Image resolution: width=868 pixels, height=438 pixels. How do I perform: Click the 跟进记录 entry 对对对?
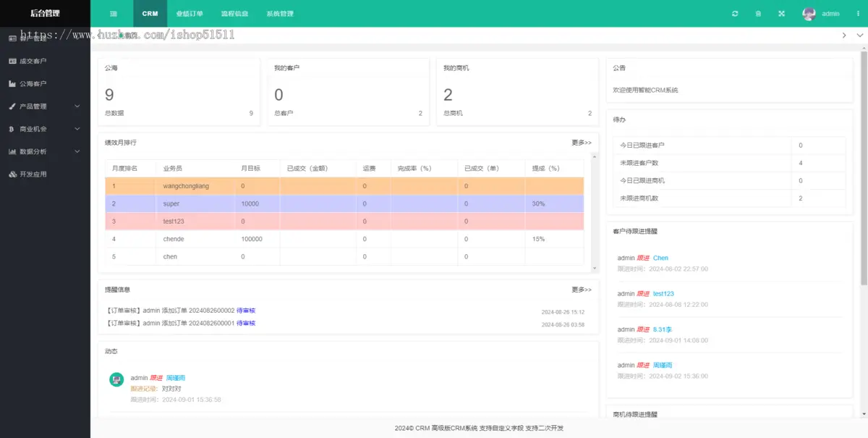pos(171,389)
